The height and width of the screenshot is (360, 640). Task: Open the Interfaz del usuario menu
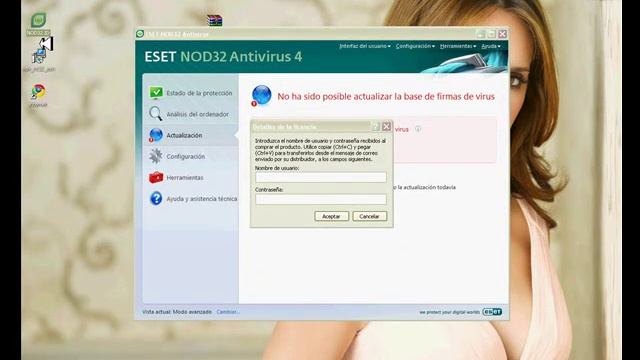click(x=364, y=46)
